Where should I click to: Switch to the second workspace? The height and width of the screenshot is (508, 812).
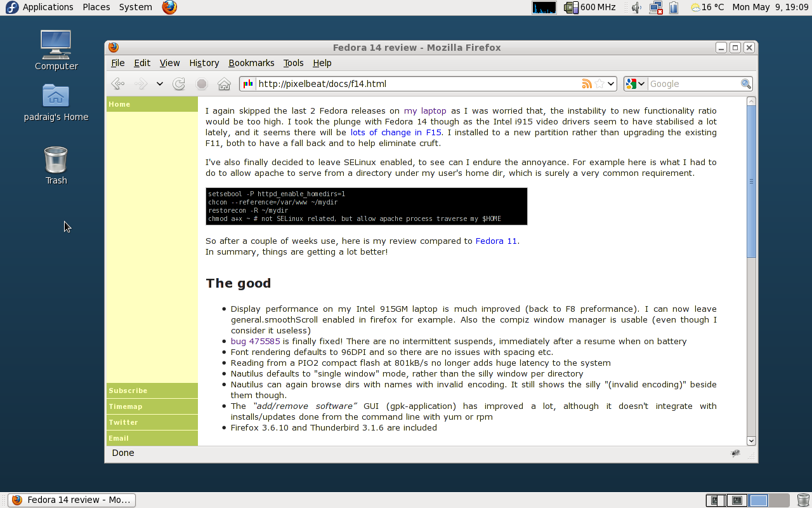coord(737,500)
